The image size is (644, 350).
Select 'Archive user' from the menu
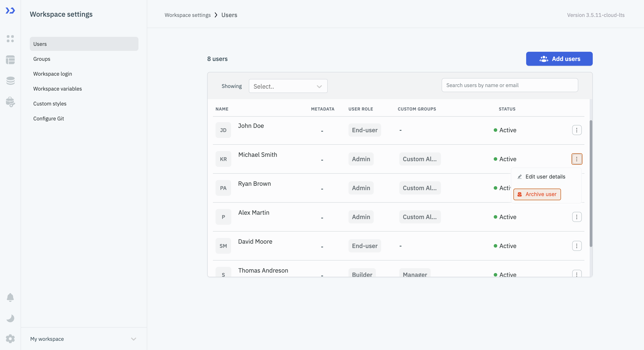point(537,194)
